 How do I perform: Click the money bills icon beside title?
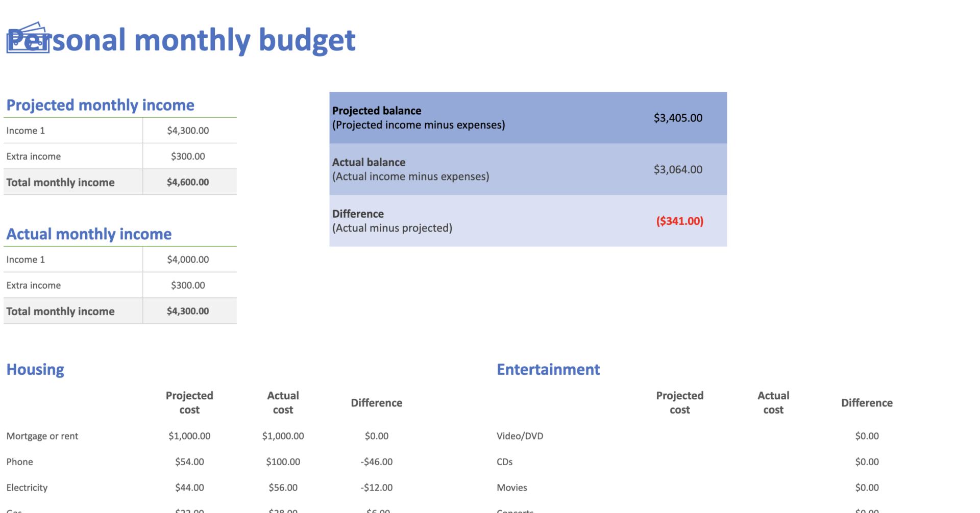28,38
